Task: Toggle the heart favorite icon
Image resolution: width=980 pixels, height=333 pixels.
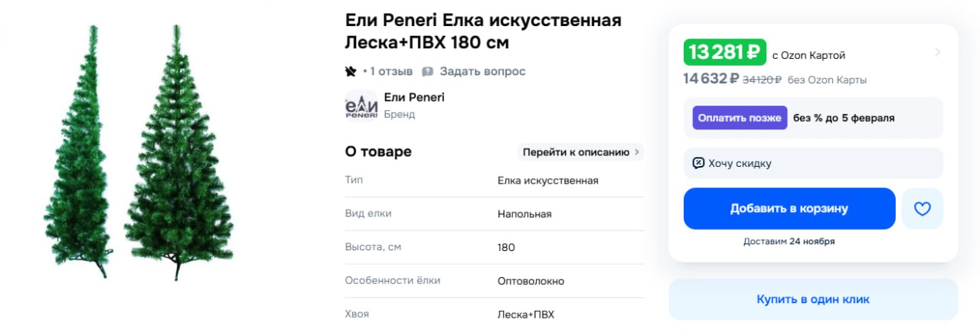Action: [x=922, y=208]
